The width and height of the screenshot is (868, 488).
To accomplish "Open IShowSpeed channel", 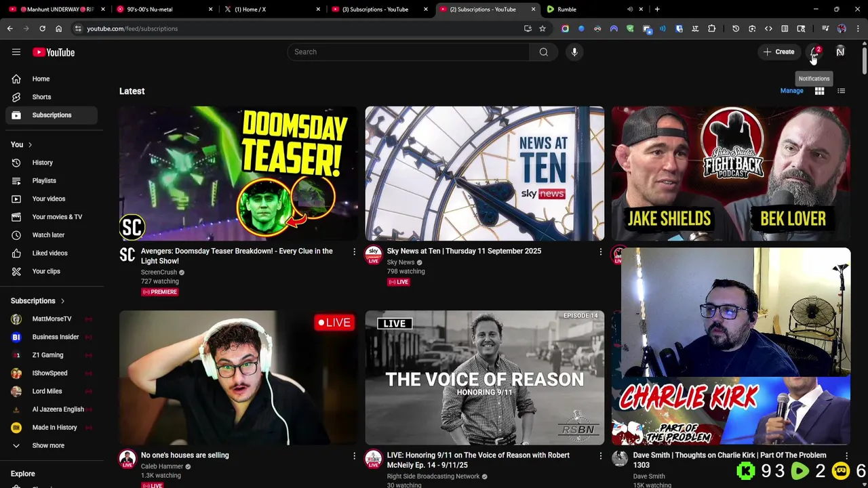I will click(52, 373).
